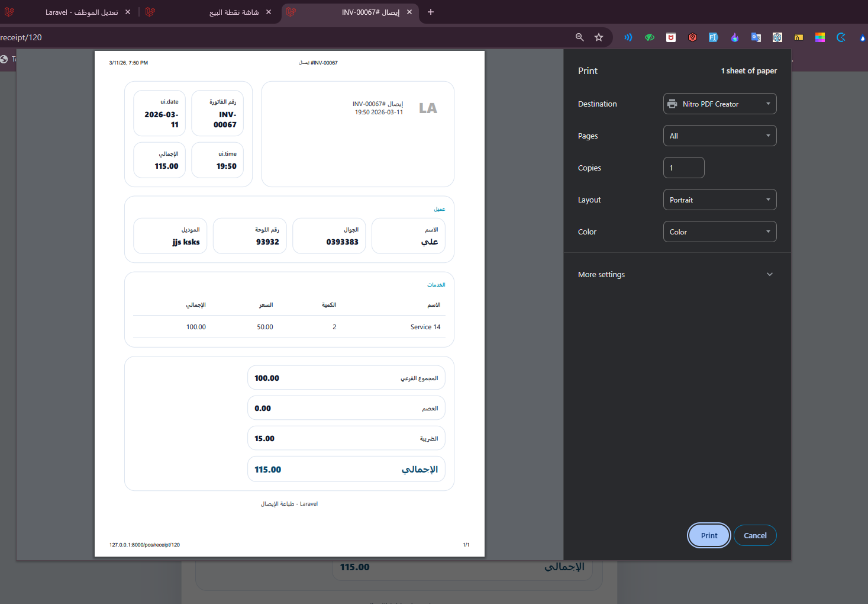Click the red hexagon extension icon
The height and width of the screenshot is (604, 868).
point(692,37)
